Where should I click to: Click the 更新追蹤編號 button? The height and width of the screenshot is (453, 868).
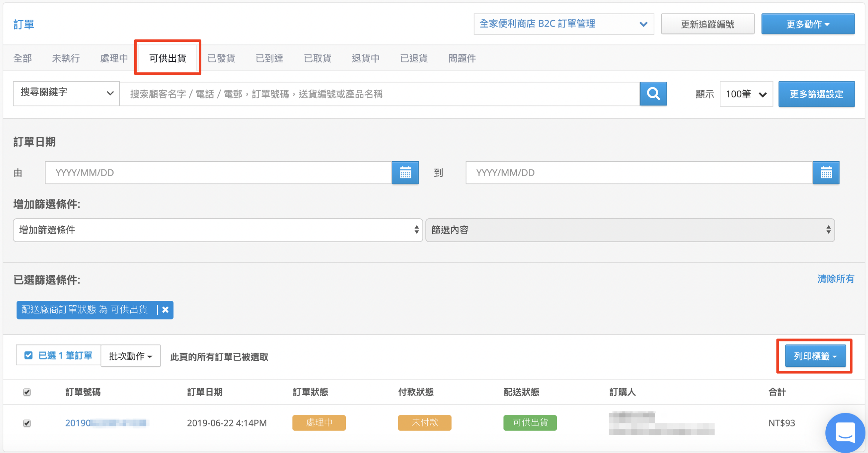tap(707, 24)
